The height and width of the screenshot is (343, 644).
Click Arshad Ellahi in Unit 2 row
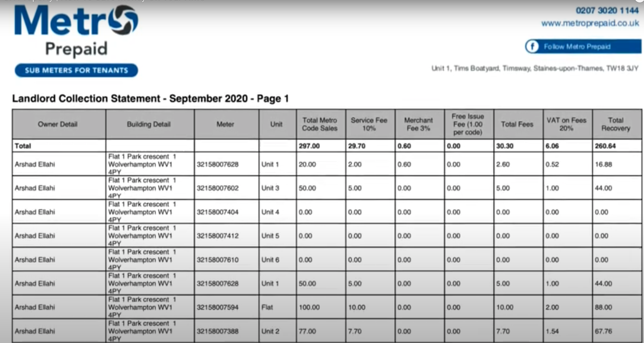point(35,331)
